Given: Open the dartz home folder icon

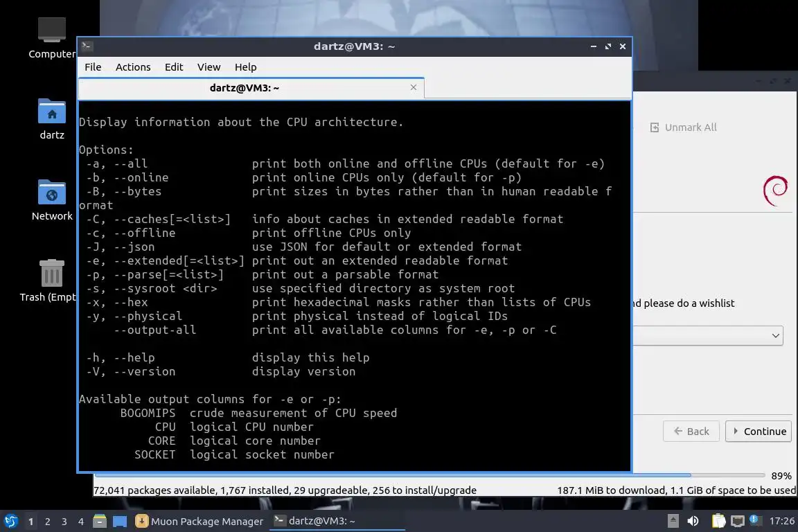Looking at the screenshot, I should (51, 118).
